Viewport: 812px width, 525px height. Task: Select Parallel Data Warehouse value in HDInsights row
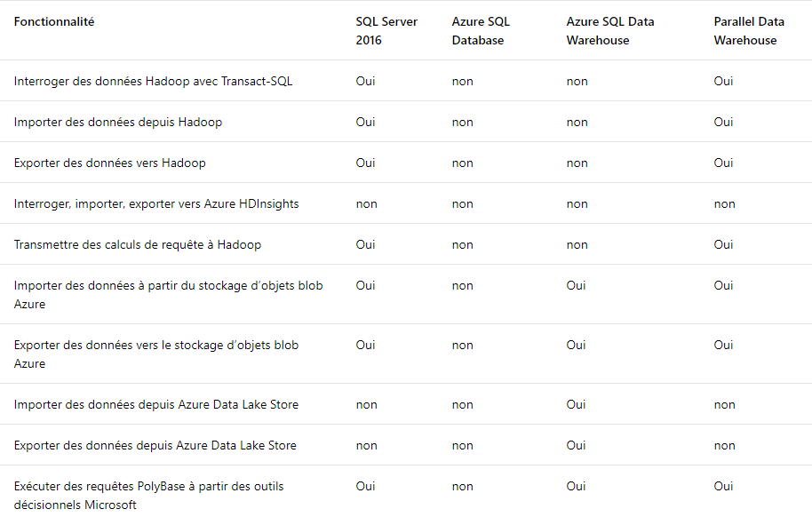coord(724,204)
